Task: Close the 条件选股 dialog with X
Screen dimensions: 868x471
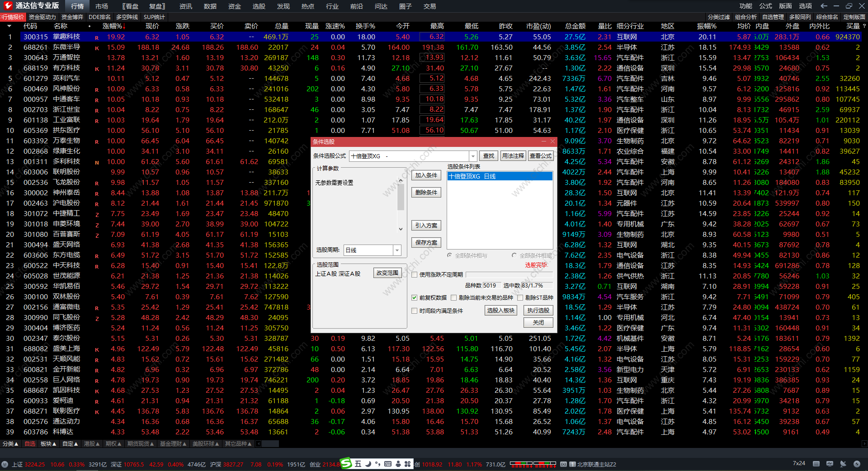Action: click(552, 141)
